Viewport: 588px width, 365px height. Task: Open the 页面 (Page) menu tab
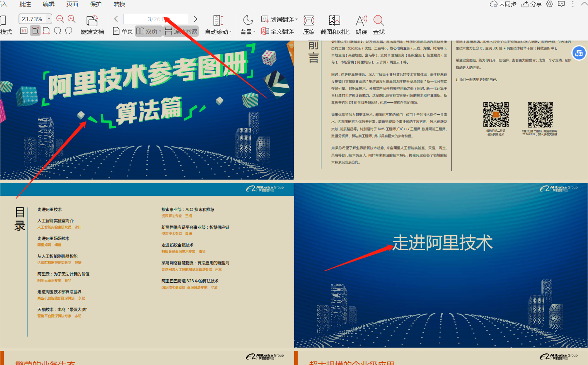tap(72, 4)
